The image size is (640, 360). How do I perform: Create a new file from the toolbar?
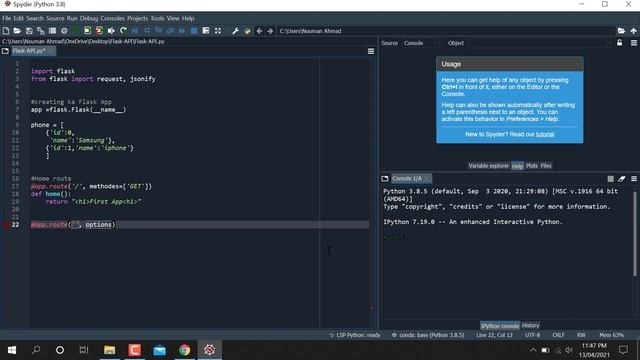tap(6, 31)
